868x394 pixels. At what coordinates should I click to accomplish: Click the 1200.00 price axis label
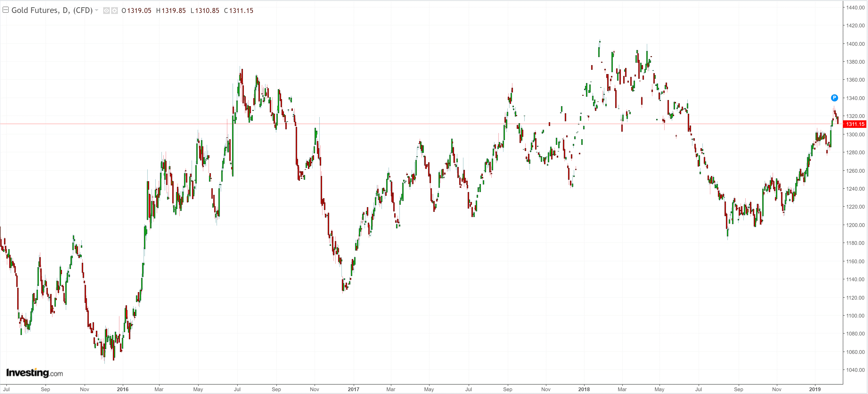coord(855,225)
